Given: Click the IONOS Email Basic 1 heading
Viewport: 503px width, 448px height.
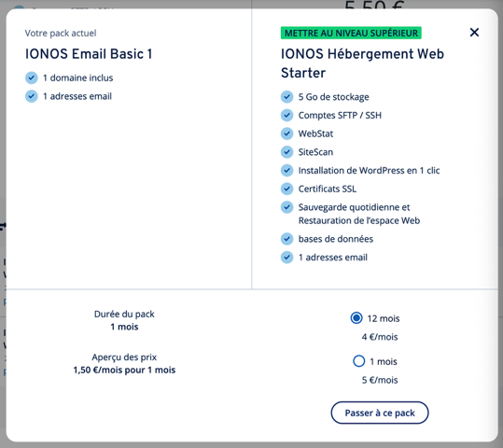Looking at the screenshot, I should [x=89, y=53].
